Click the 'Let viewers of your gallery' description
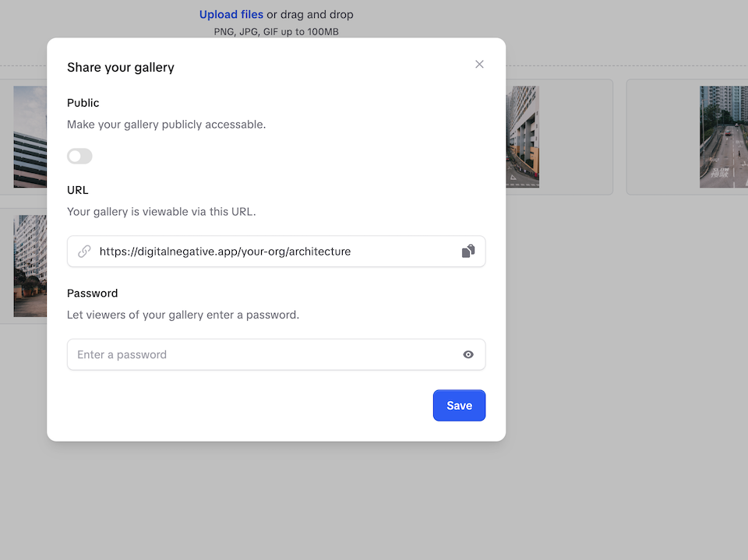The height and width of the screenshot is (560, 748). (183, 315)
